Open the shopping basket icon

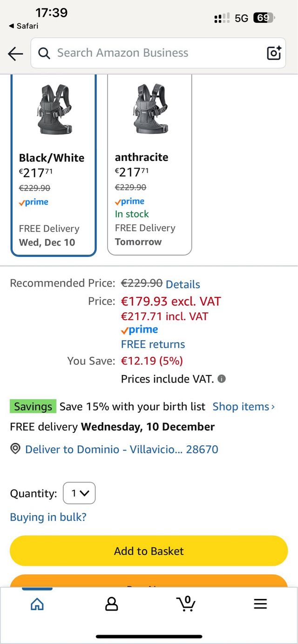[186, 604]
